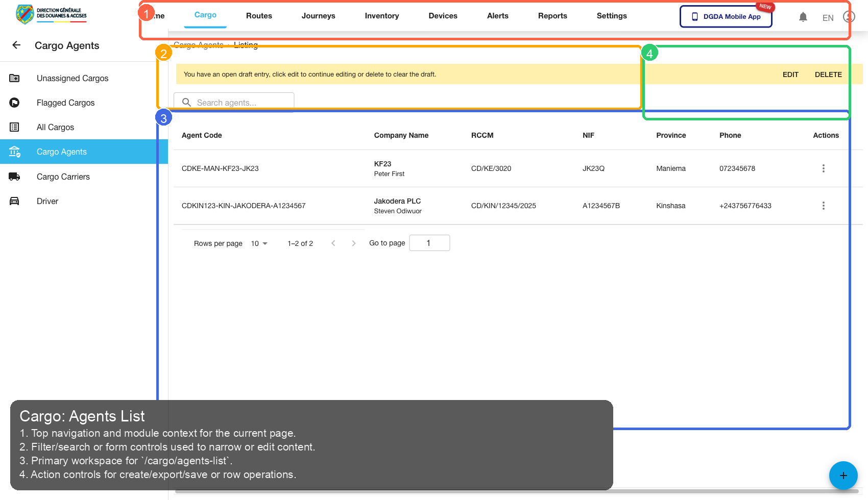Viewport: 868px width, 500px height.
Task: Open actions menu for KF23 agent row
Action: click(823, 168)
